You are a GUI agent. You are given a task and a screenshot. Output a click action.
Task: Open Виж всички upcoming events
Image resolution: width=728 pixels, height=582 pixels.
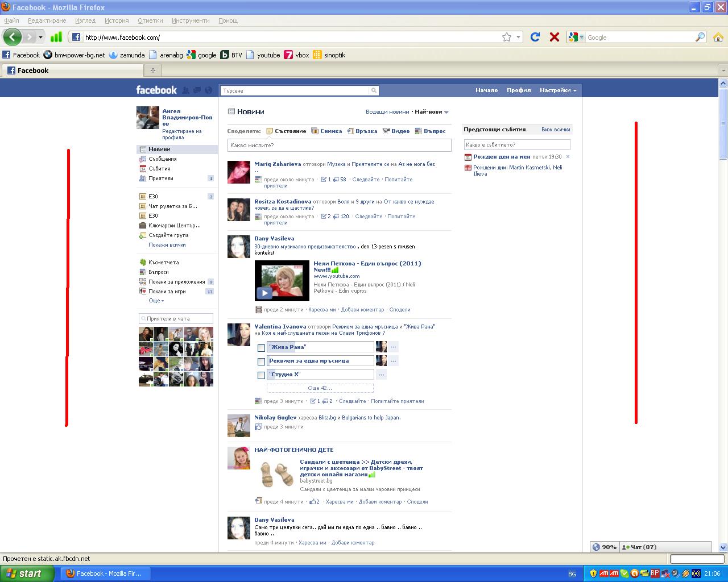pyautogui.click(x=556, y=130)
